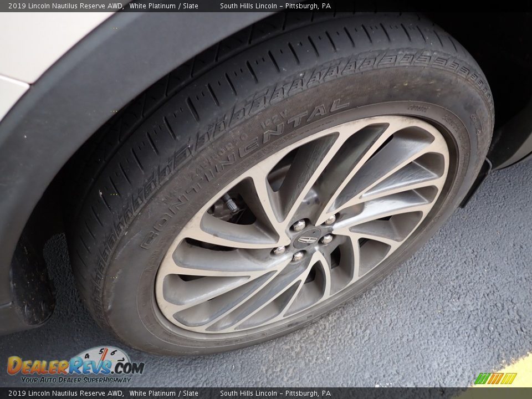Image resolution: width=532 pixels, height=399 pixels.
Task: Click "2019 Lincoln Nautilus Reserve AWD" in bottom caption
Action: [x=66, y=393]
